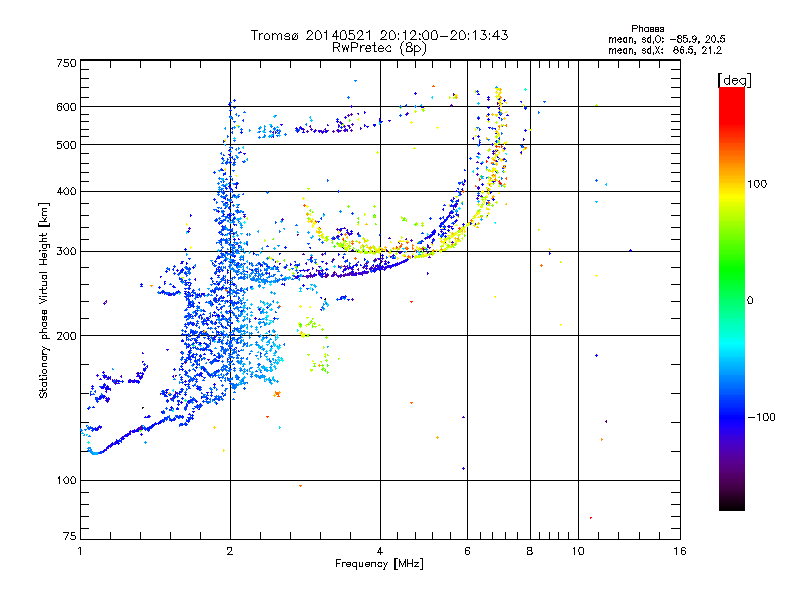Viewport: 800px width, 600px height.
Task: Click the 'Frequency [MHz]' axis label
Action: (x=379, y=564)
